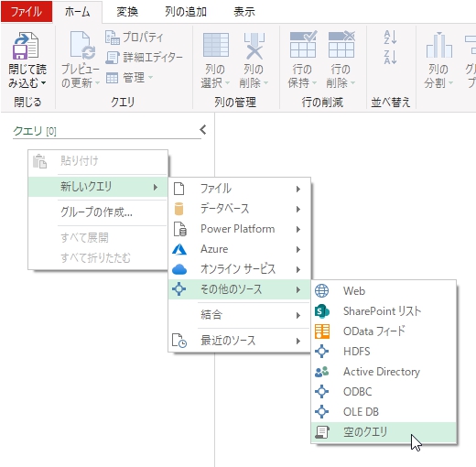The image size is (476, 467).
Task: Click the ODBC connector icon
Action: [x=321, y=392]
